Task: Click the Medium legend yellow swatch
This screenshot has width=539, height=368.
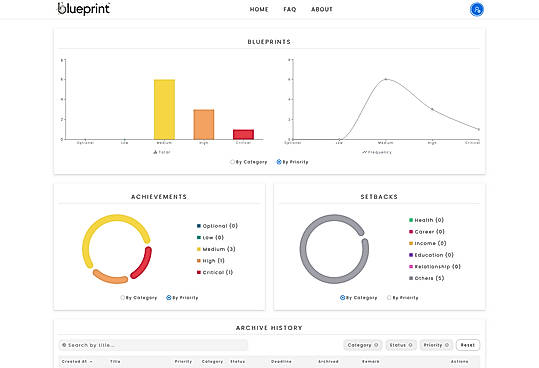Action: coord(199,249)
